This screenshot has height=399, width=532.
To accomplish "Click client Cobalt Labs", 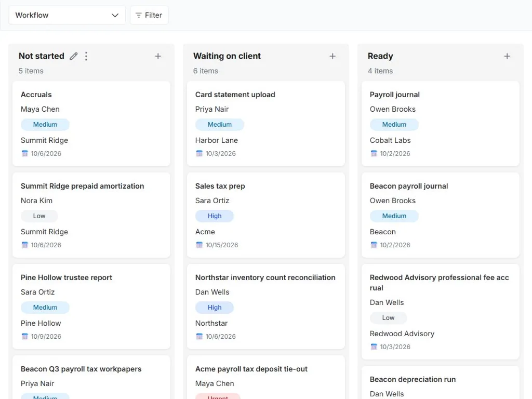I will click(390, 140).
